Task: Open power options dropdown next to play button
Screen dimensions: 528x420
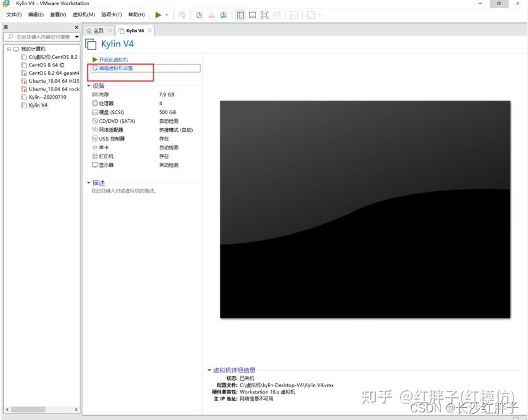Action: pyautogui.click(x=167, y=15)
